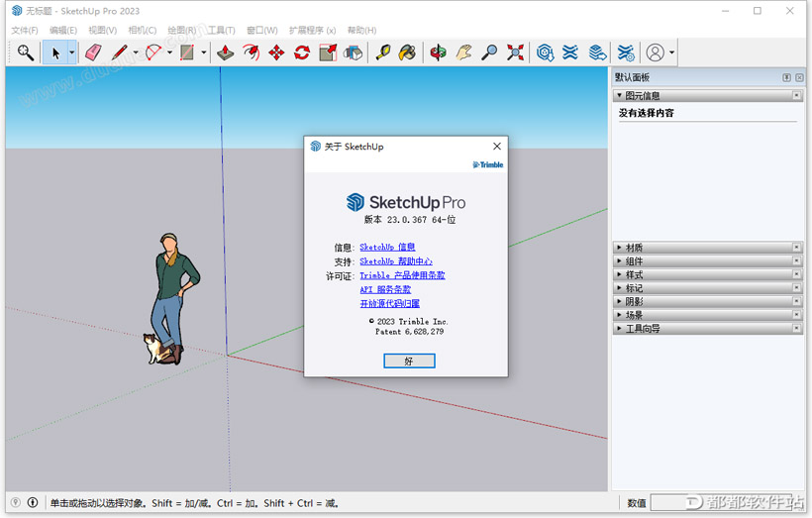Close the 关于 SketchUp dialog
This screenshot has height=518, width=812.
tap(497, 147)
